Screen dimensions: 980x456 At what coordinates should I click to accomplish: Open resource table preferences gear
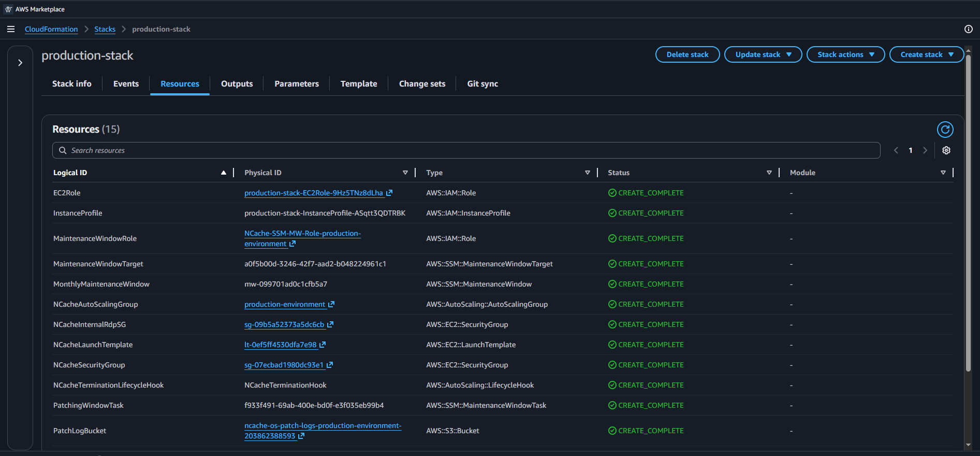point(946,150)
